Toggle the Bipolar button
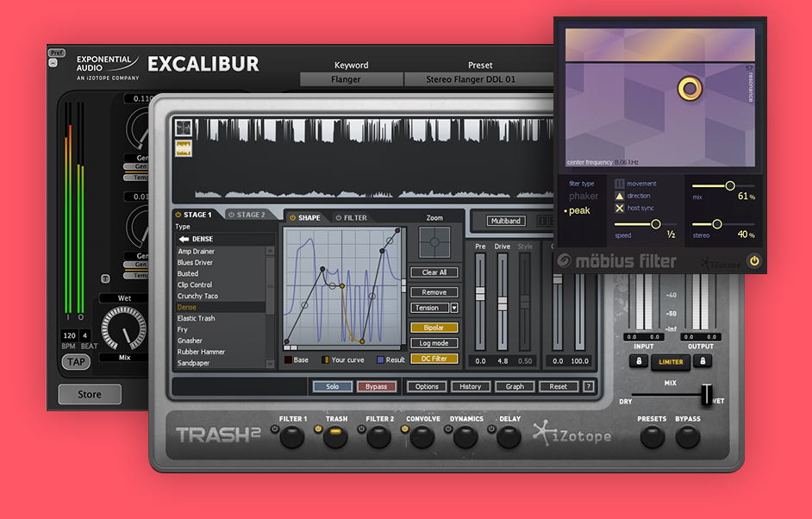Image resolution: width=812 pixels, height=519 pixels. tap(434, 328)
